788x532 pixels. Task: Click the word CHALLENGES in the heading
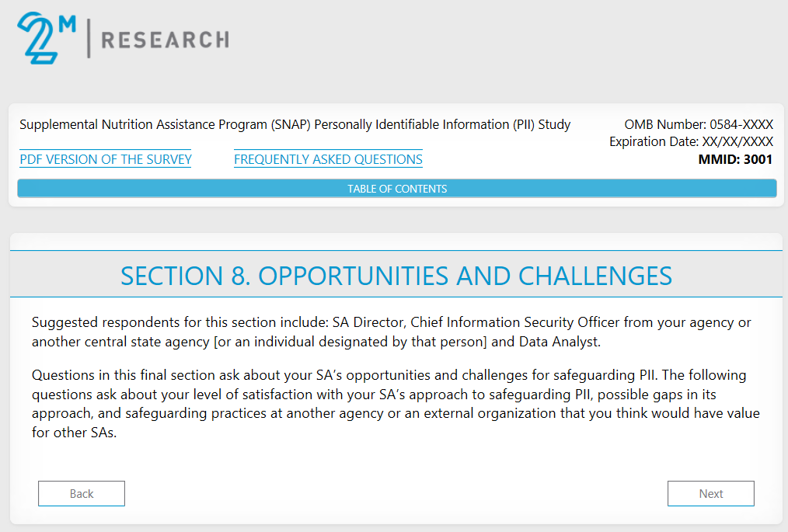[594, 276]
